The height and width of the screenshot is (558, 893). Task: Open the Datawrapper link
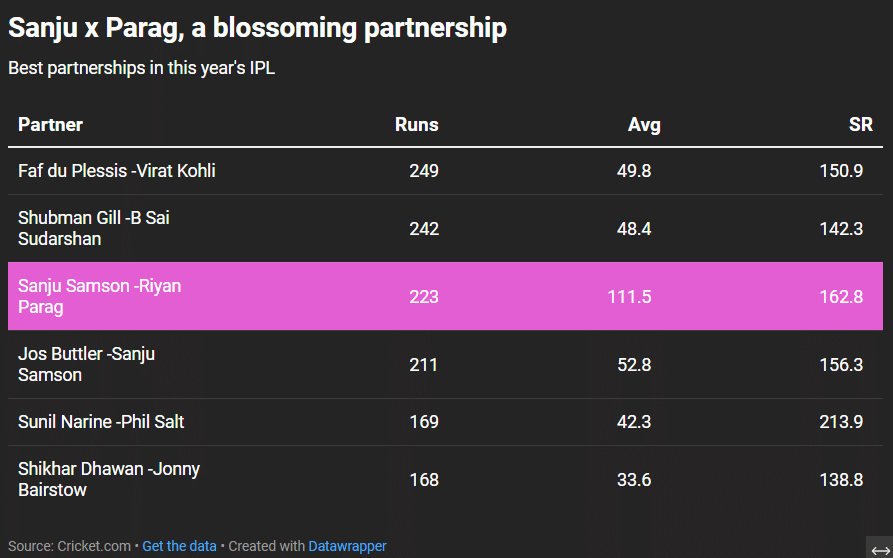pyautogui.click(x=347, y=546)
